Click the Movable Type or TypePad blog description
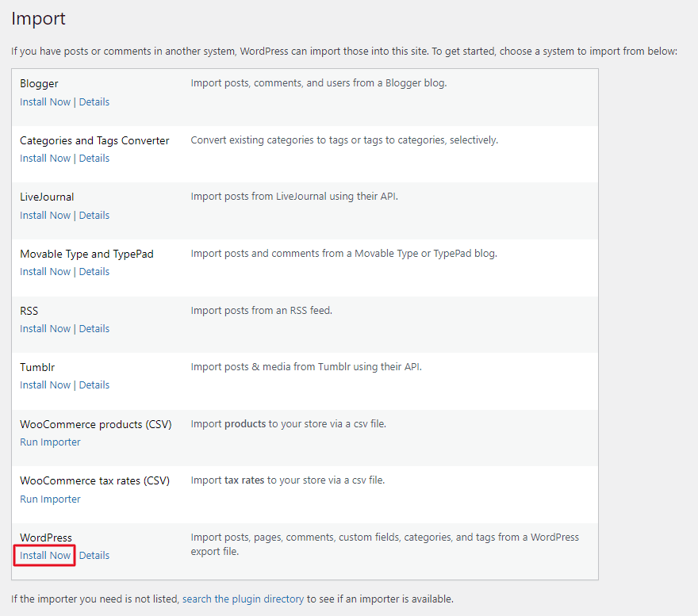This screenshot has width=698, height=616. (x=344, y=254)
